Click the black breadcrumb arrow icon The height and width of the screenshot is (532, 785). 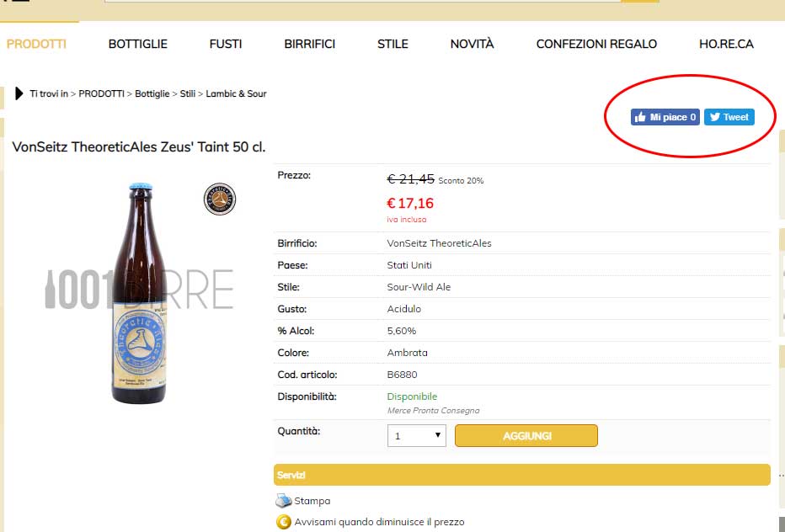click(19, 93)
